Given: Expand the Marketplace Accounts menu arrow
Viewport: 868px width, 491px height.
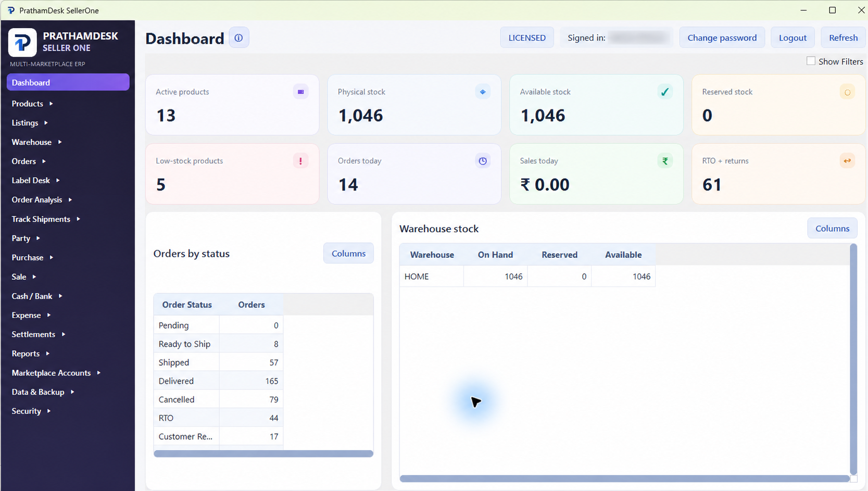Looking at the screenshot, I should pyautogui.click(x=98, y=373).
